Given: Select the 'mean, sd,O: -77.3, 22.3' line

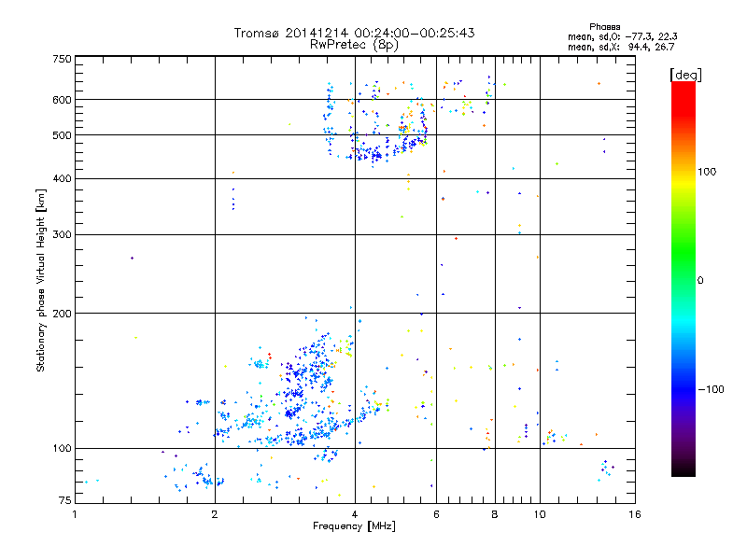Looking at the screenshot, I should [x=622, y=36].
